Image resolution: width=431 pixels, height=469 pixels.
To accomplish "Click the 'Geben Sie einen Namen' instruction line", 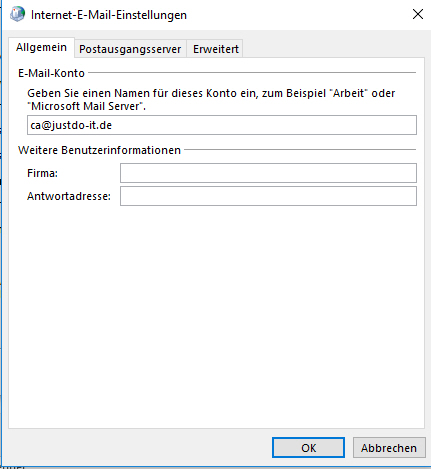I will point(211,93).
